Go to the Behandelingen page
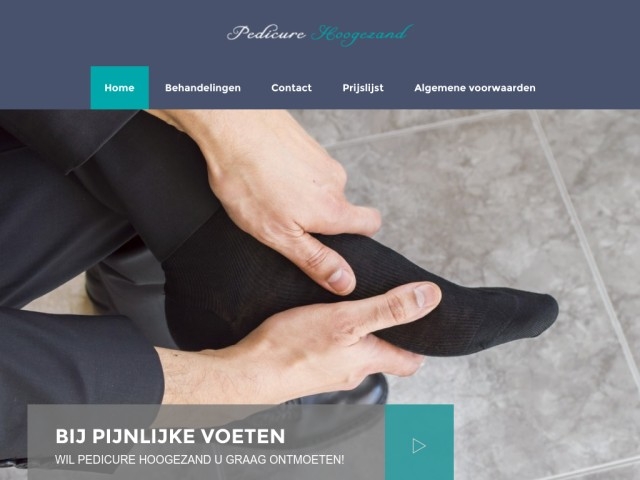Image resolution: width=640 pixels, height=480 pixels. (x=203, y=88)
